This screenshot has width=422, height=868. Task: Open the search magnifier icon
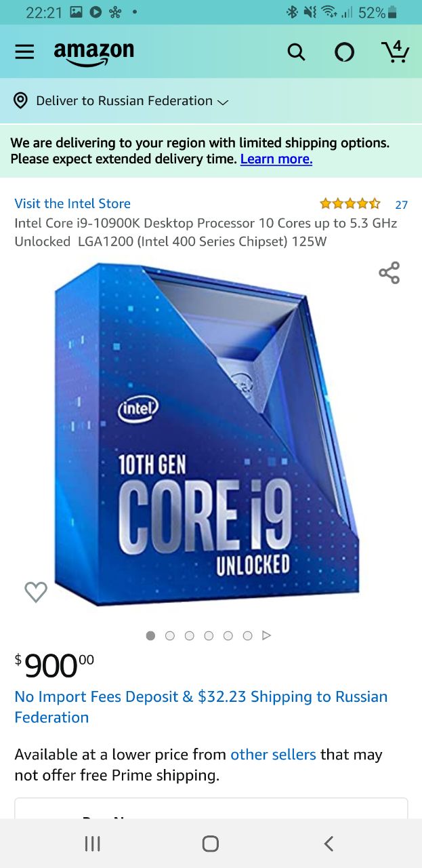[297, 52]
